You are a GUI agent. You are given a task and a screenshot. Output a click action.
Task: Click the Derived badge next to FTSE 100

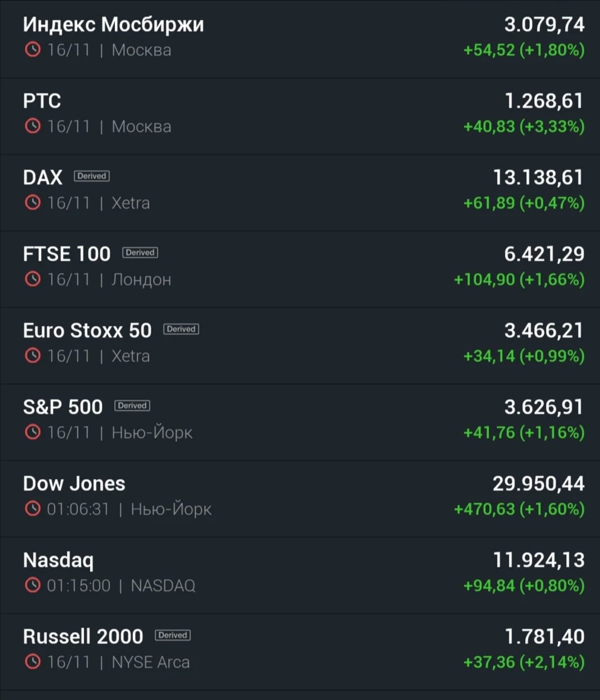(x=140, y=253)
